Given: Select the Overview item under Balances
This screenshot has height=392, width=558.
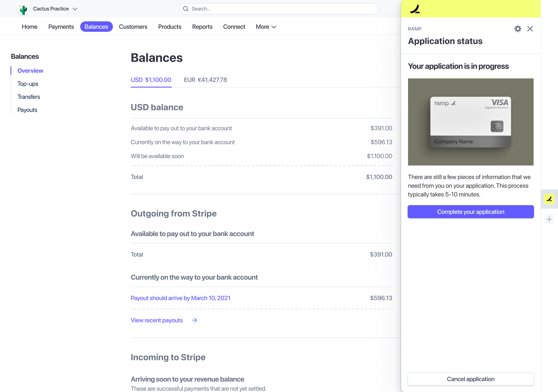Looking at the screenshot, I should [x=30, y=70].
